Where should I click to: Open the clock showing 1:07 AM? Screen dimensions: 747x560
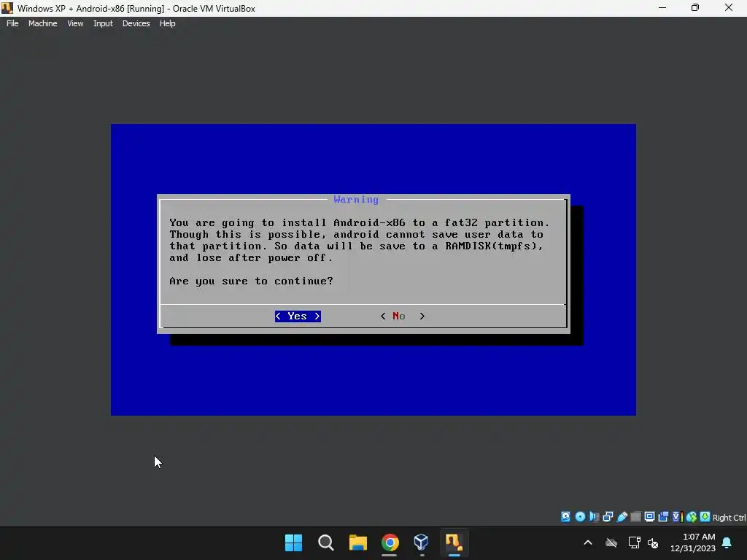[693, 542]
